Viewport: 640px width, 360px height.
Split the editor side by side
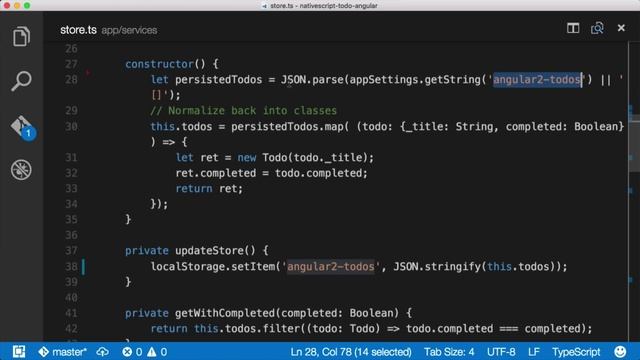point(573,28)
